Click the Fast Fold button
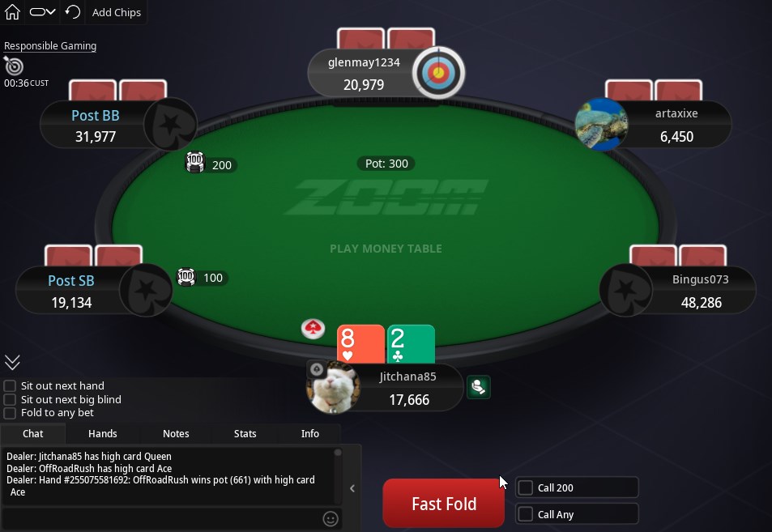Screen dimensions: 772x532 [444, 504]
